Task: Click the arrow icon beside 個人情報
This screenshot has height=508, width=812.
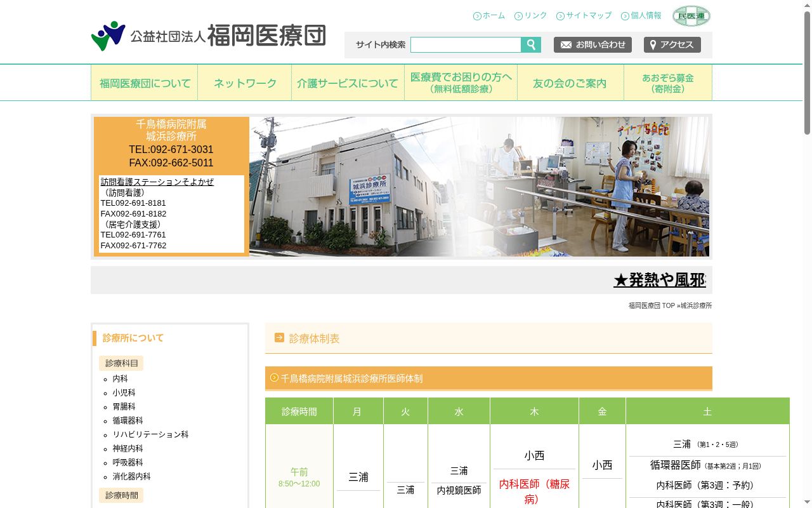Action: click(x=625, y=16)
